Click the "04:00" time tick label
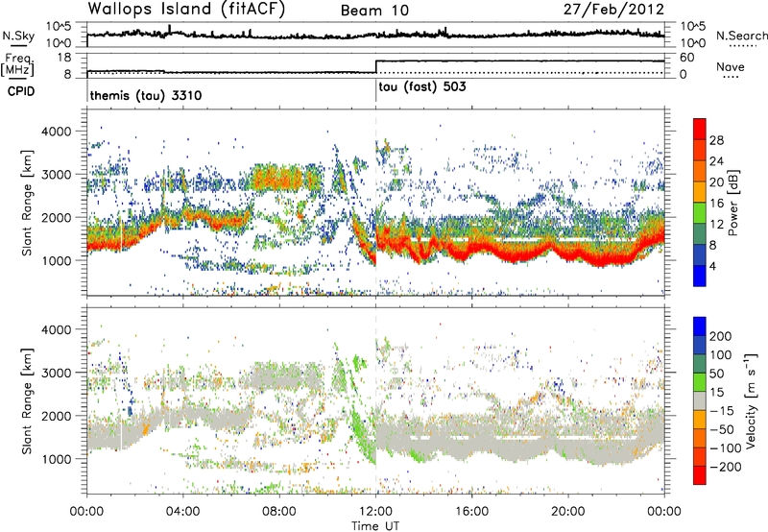Viewport: 768px width, 532px height. click(182, 512)
